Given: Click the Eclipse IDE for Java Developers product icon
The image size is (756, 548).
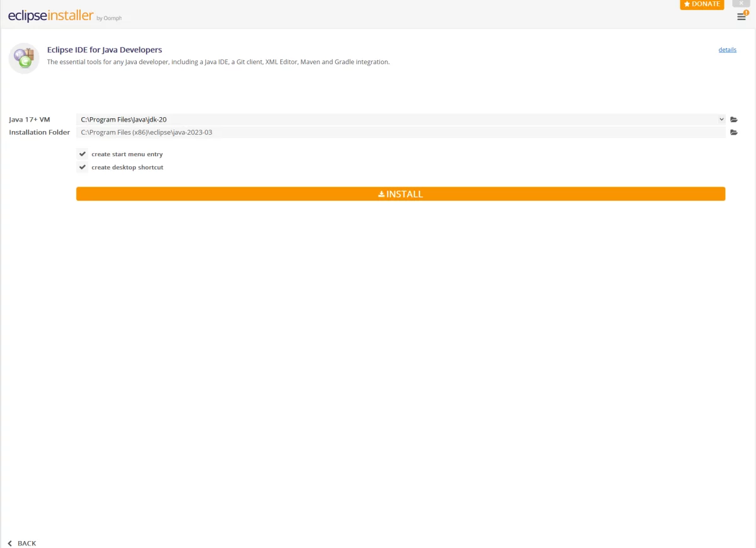Looking at the screenshot, I should click(x=24, y=58).
